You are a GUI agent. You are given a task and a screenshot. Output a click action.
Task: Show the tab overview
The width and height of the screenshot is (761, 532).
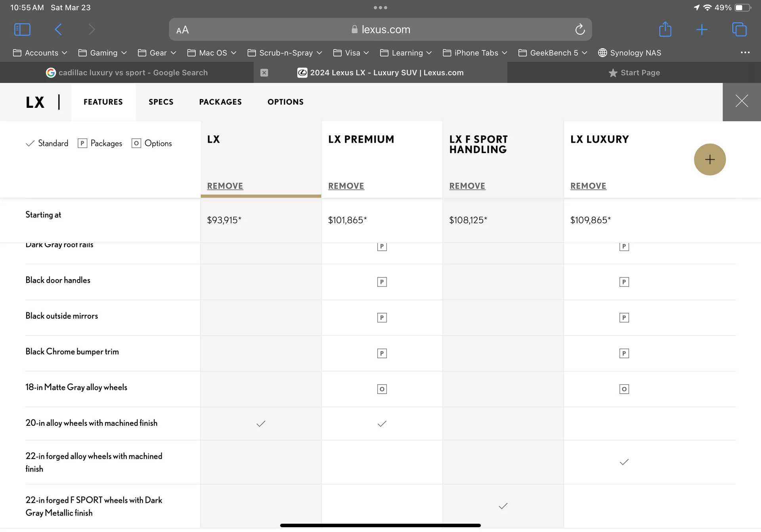(739, 29)
